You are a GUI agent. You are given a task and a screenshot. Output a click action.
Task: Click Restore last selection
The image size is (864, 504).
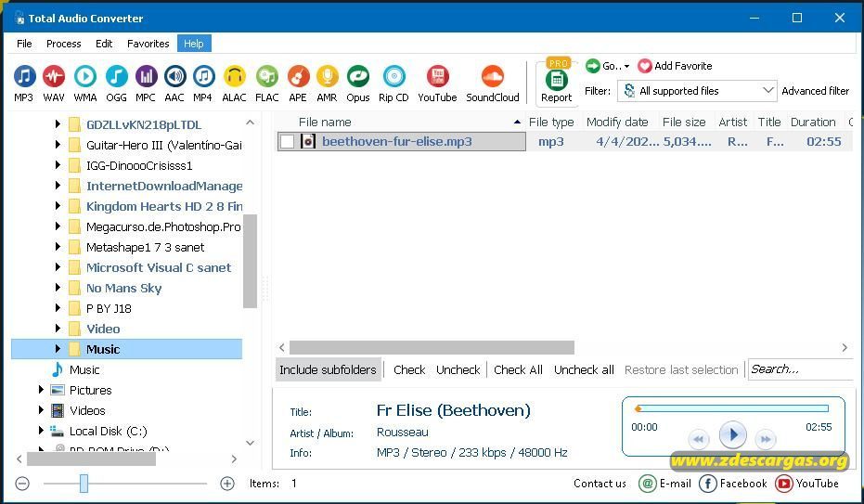pyautogui.click(x=681, y=369)
